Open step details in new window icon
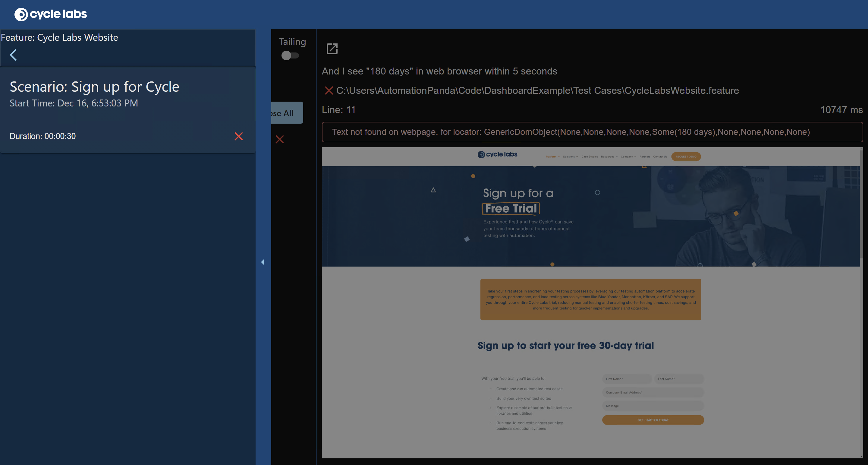 pos(332,49)
